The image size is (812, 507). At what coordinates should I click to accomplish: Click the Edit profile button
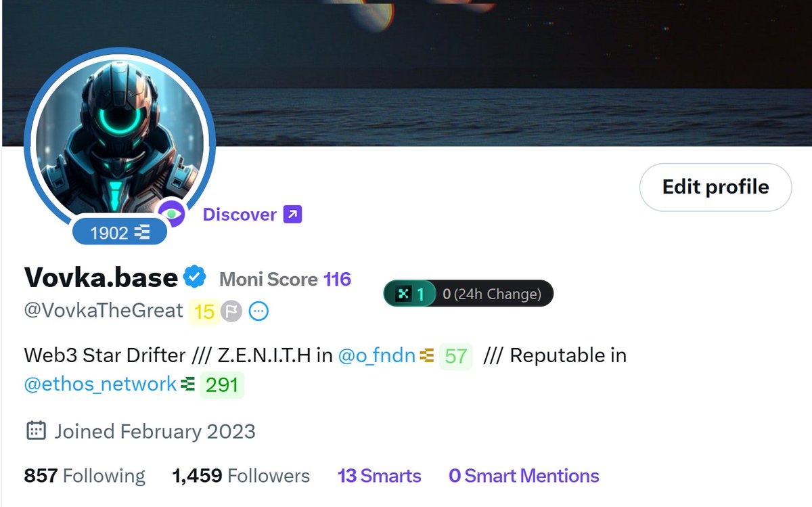coord(715,187)
